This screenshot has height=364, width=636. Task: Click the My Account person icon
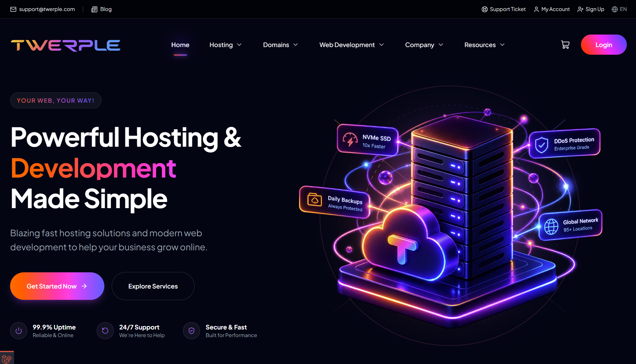[536, 9]
